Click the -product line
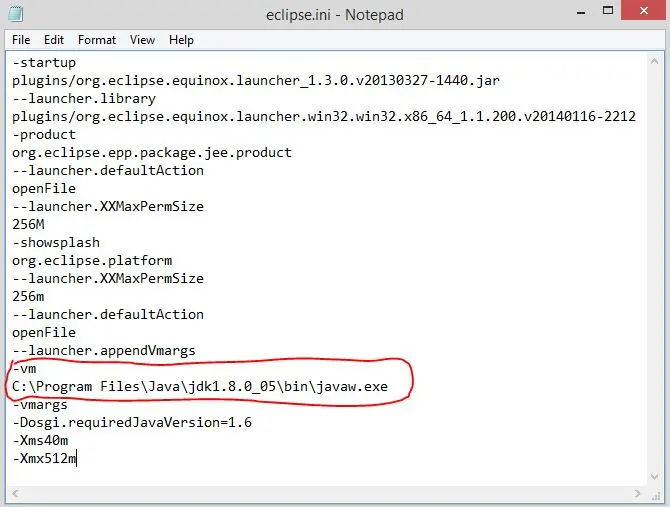 point(44,135)
